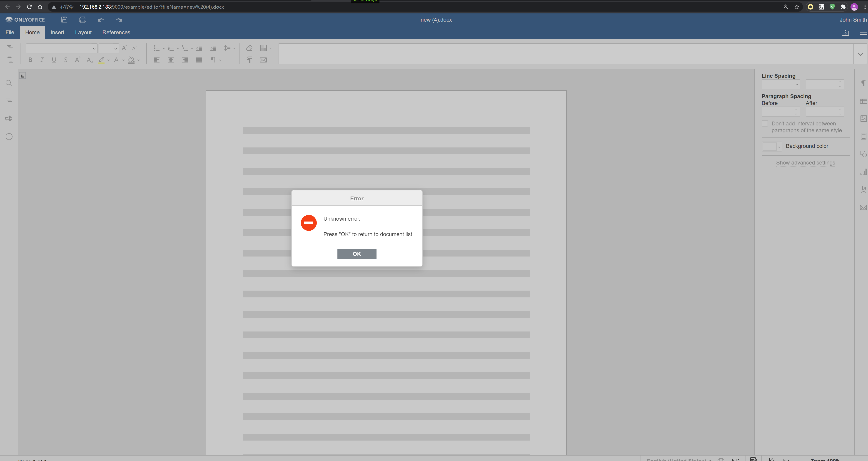Viewport: 868px width, 461px height.
Task: Open the References tab
Action: pyautogui.click(x=116, y=32)
